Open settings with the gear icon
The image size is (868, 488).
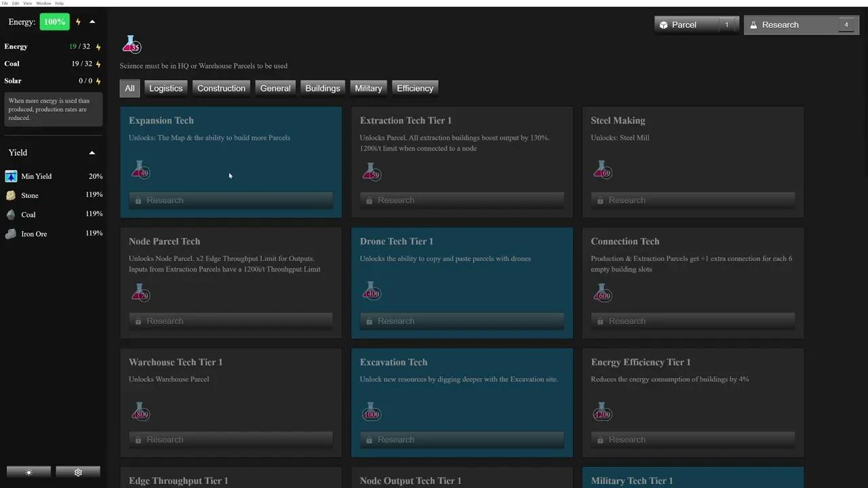pos(78,472)
